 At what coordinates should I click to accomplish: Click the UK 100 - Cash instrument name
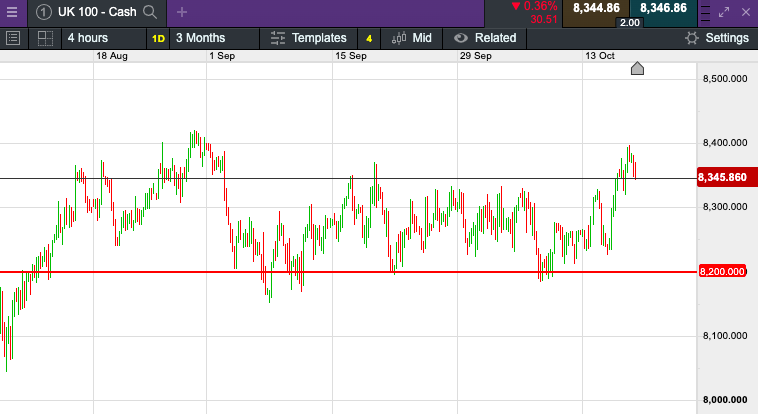(x=97, y=12)
